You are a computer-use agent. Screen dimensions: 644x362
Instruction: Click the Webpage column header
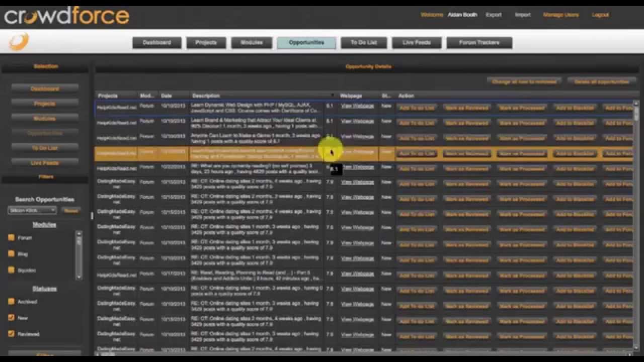(351, 96)
